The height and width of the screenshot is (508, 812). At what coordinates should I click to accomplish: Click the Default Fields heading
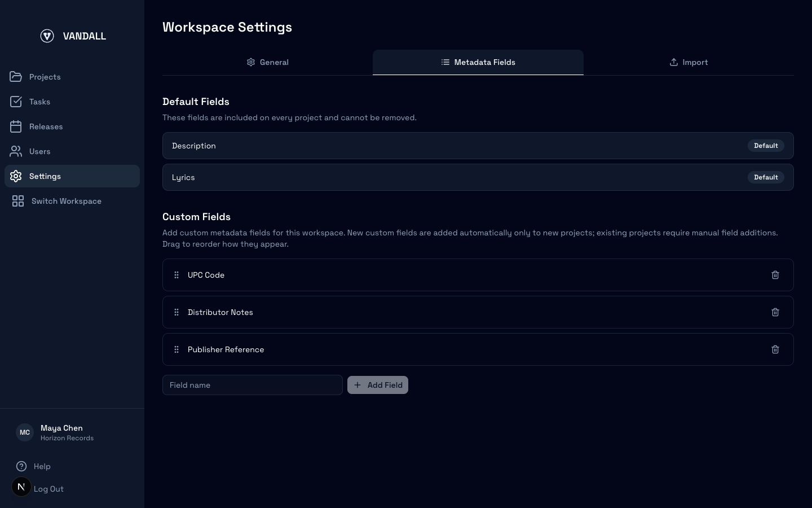coord(196,102)
